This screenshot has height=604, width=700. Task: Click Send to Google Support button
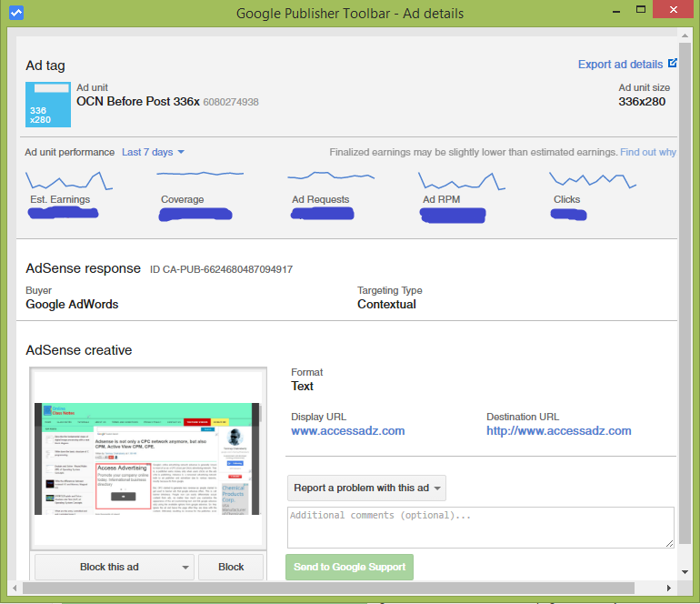pos(350,567)
